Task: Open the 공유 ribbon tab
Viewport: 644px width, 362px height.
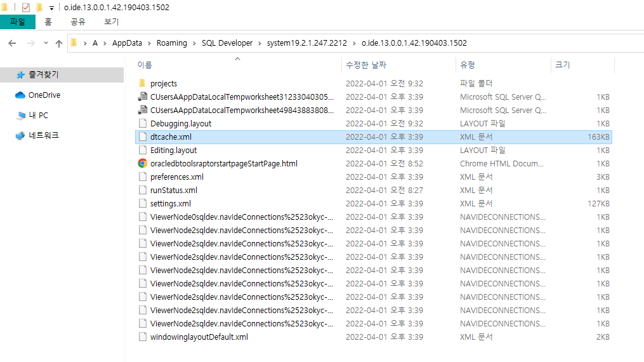Action: click(x=77, y=22)
